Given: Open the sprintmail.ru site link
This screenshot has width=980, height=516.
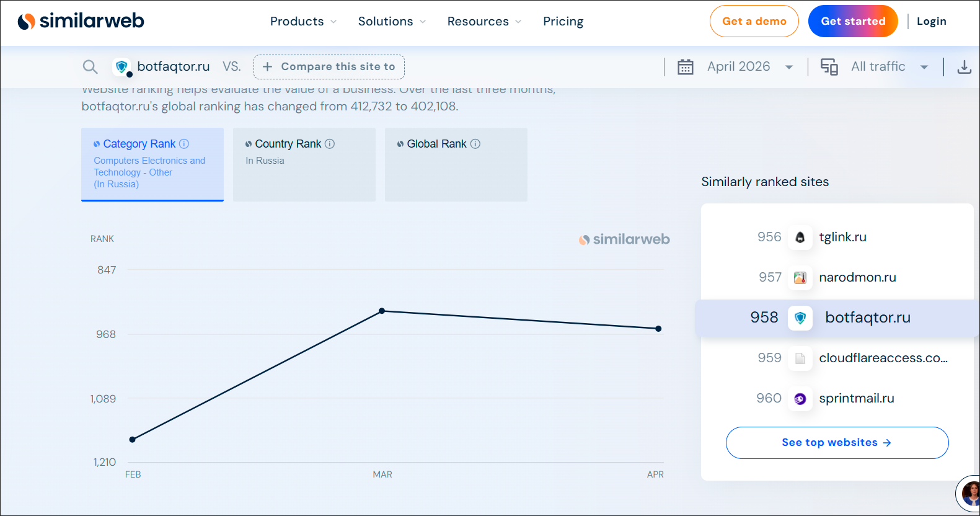Looking at the screenshot, I should pyautogui.click(x=857, y=399).
